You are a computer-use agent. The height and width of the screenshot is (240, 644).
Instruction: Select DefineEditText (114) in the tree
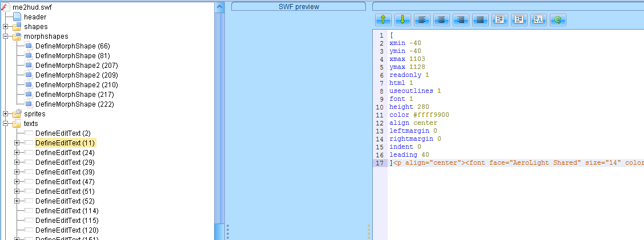66,211
